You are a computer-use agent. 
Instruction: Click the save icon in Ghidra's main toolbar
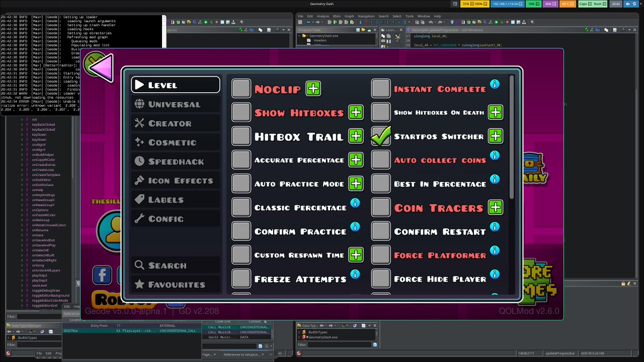coord(301,23)
